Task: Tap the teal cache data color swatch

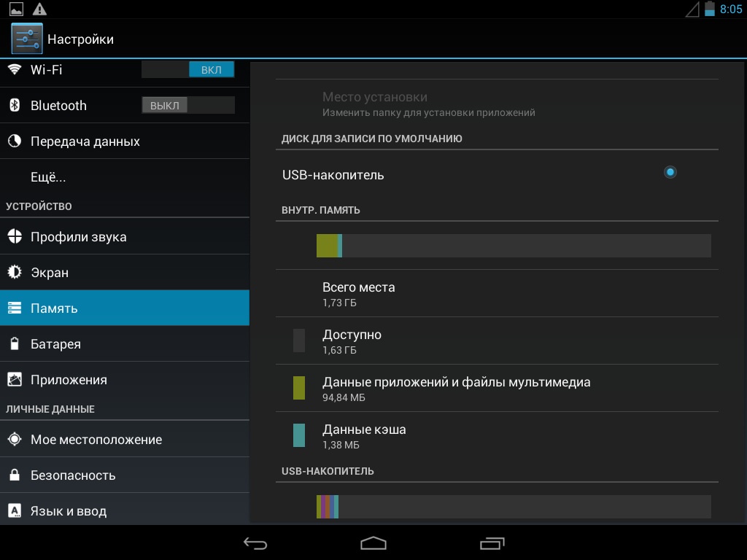Action: pos(298,435)
